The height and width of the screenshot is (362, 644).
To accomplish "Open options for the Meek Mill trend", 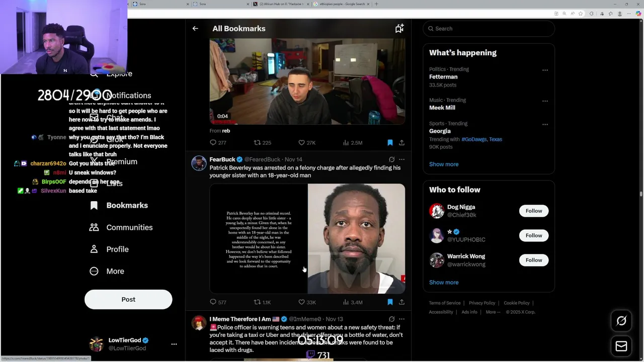I will click(545, 101).
